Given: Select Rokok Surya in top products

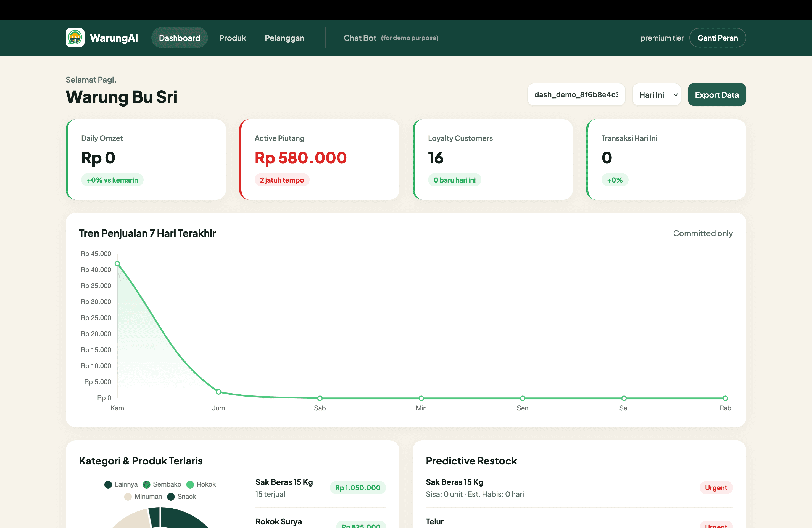Looking at the screenshot, I should pos(279,522).
